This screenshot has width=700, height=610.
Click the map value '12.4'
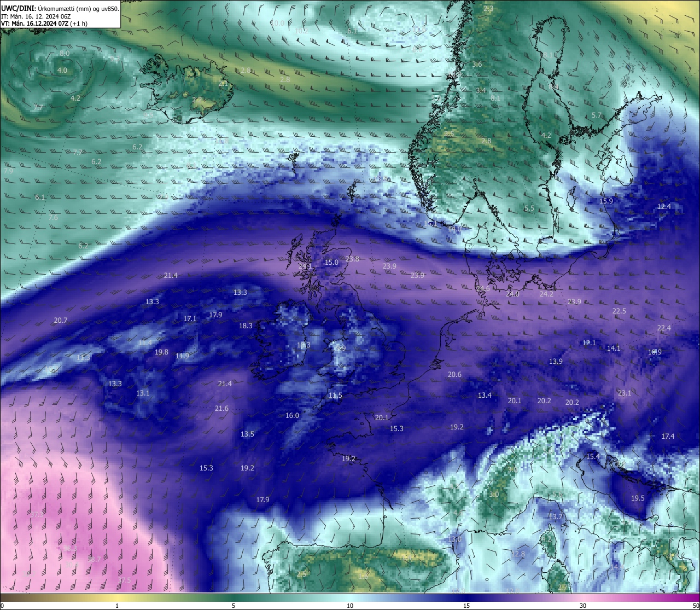click(664, 206)
